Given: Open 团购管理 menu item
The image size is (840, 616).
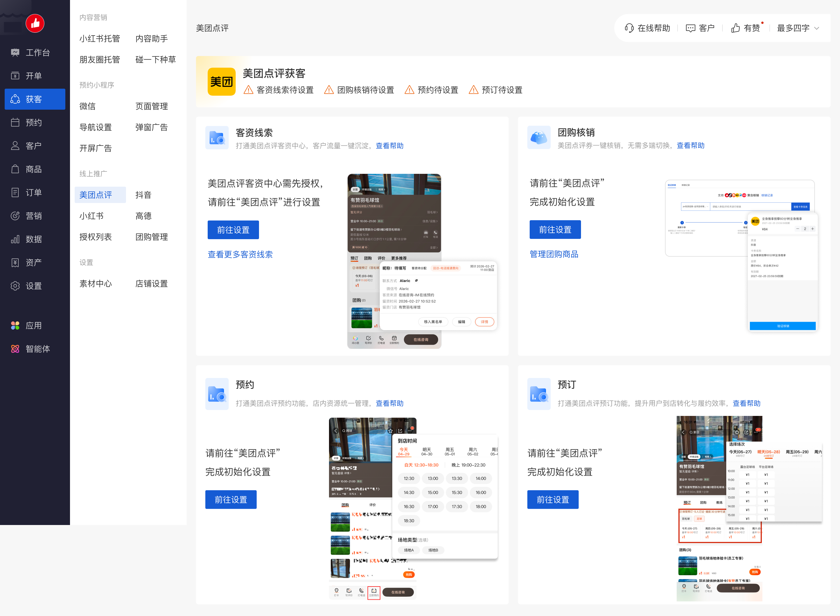Looking at the screenshot, I should (151, 237).
